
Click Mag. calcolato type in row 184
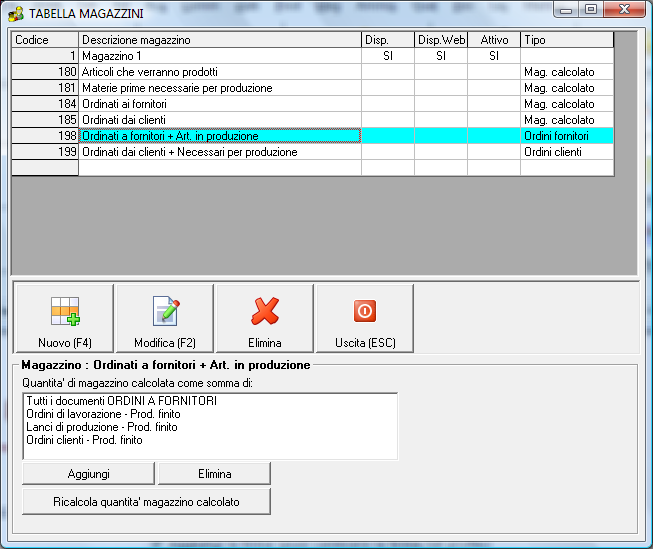click(x=567, y=104)
